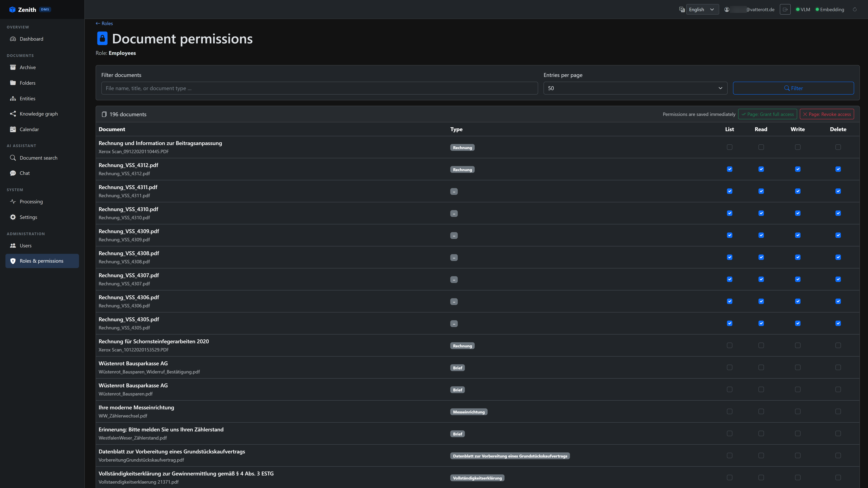The image size is (868, 488).
Task: Click the documents count stack icon
Action: pos(104,114)
